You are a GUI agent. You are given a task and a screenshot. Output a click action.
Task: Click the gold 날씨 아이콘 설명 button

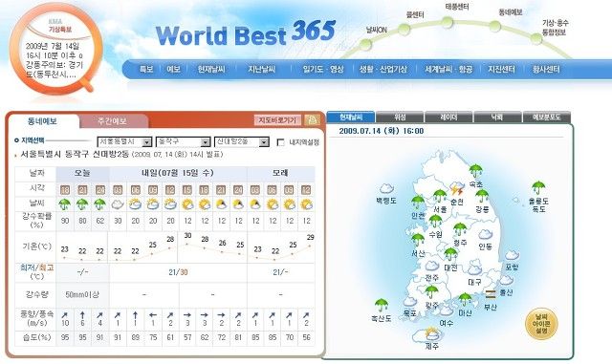point(541,324)
